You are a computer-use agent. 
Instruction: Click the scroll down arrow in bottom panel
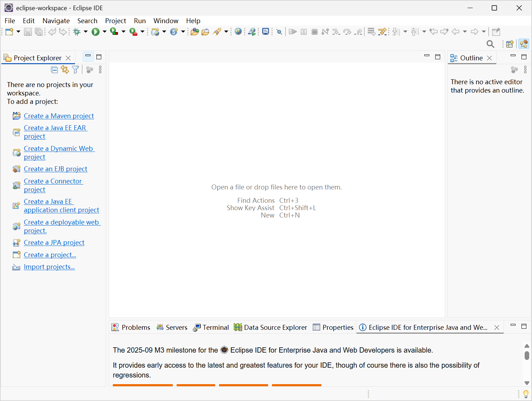pyautogui.click(x=527, y=383)
